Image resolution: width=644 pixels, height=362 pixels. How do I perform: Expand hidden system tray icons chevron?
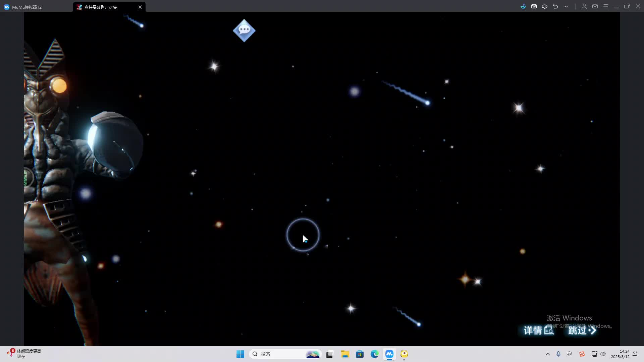[x=548, y=354]
